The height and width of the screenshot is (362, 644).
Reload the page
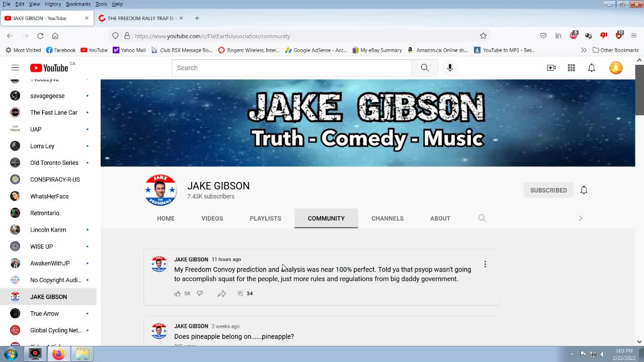coord(40,36)
